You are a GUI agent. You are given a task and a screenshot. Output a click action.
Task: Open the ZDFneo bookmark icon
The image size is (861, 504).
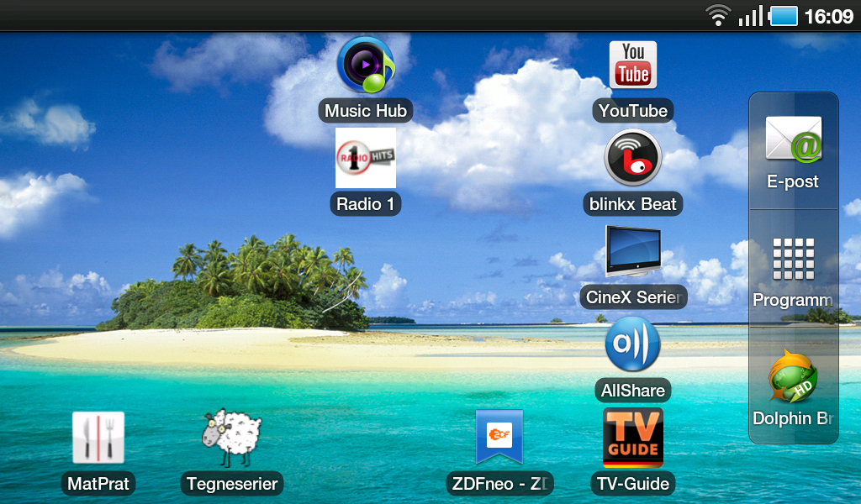(x=499, y=437)
